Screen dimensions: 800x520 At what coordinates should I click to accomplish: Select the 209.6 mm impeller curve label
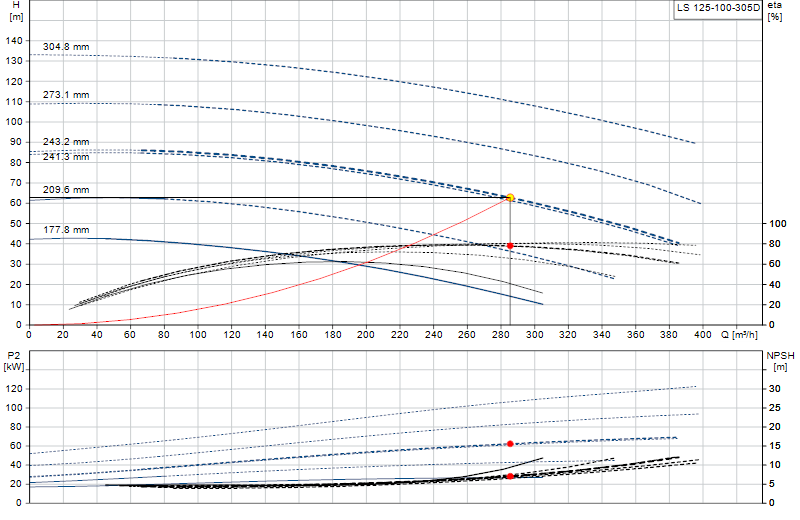(66, 189)
